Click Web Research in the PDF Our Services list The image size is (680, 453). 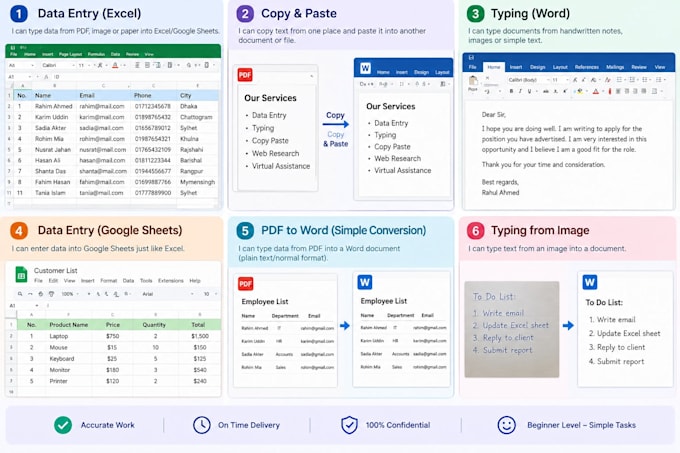pyautogui.click(x=275, y=153)
